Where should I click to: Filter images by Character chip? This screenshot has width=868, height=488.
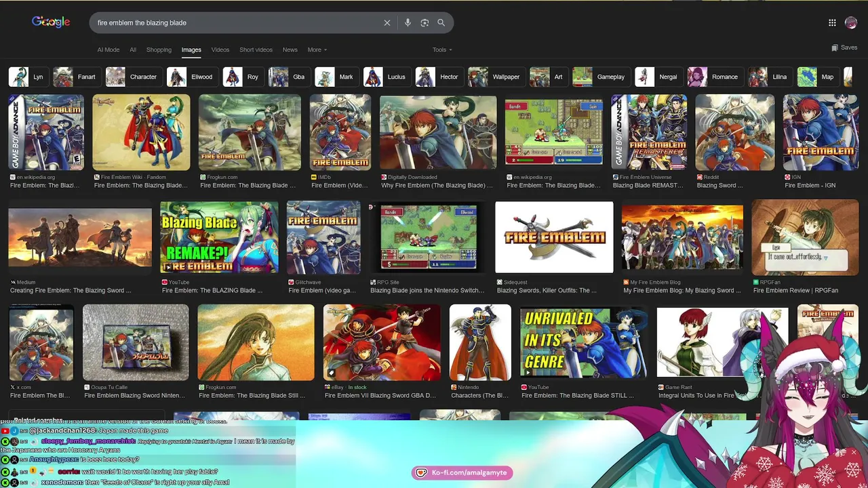coord(133,77)
